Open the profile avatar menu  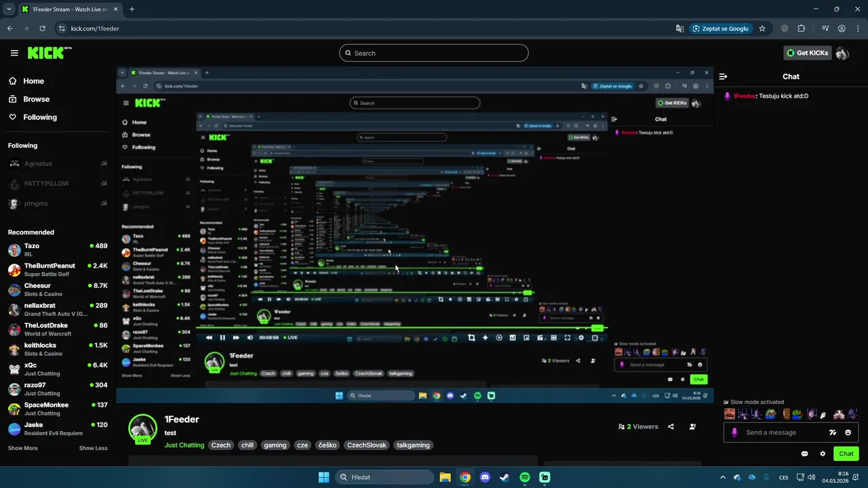coord(842,53)
